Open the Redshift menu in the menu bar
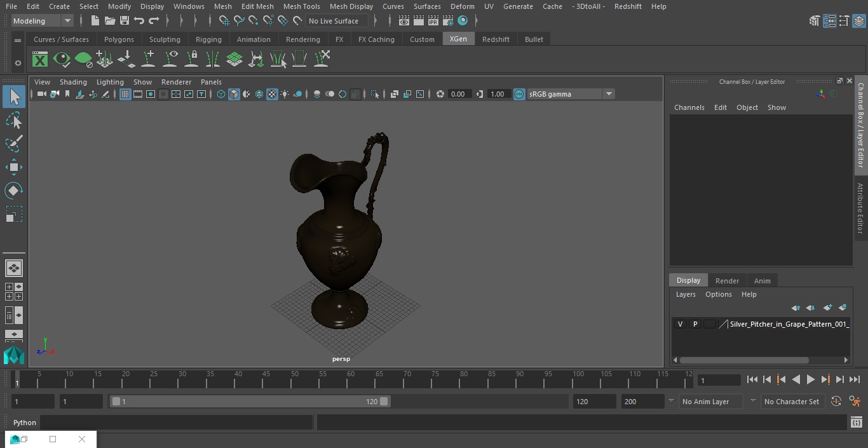Screen dimensions: 868x448 tap(628, 6)
